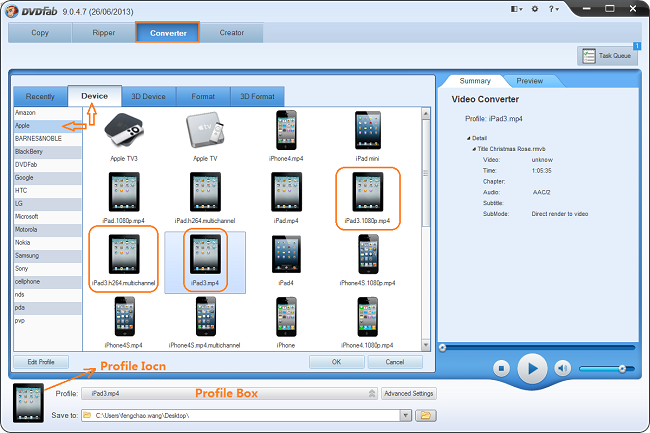Select the iPad.mp4 profile icon
The height and width of the screenshot is (433, 650).
[x=286, y=192]
